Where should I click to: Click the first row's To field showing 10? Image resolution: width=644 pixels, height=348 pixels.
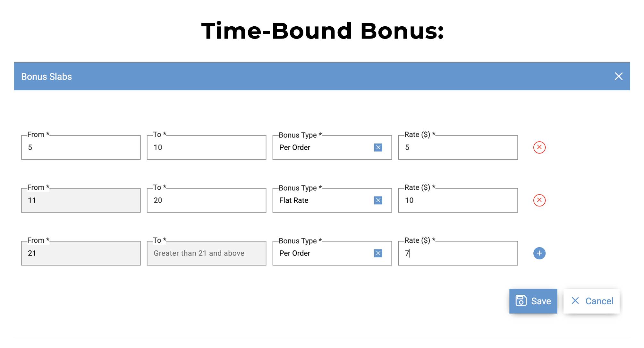click(x=207, y=147)
